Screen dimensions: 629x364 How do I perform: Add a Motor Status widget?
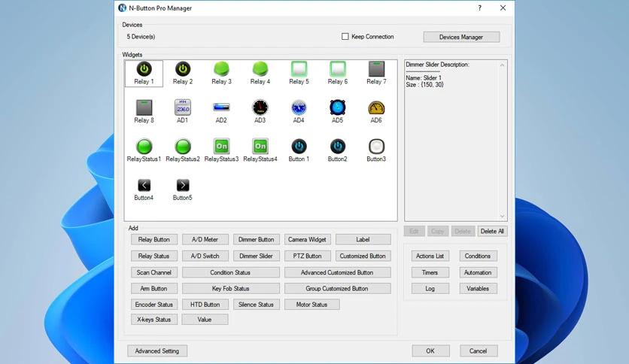tap(312, 305)
